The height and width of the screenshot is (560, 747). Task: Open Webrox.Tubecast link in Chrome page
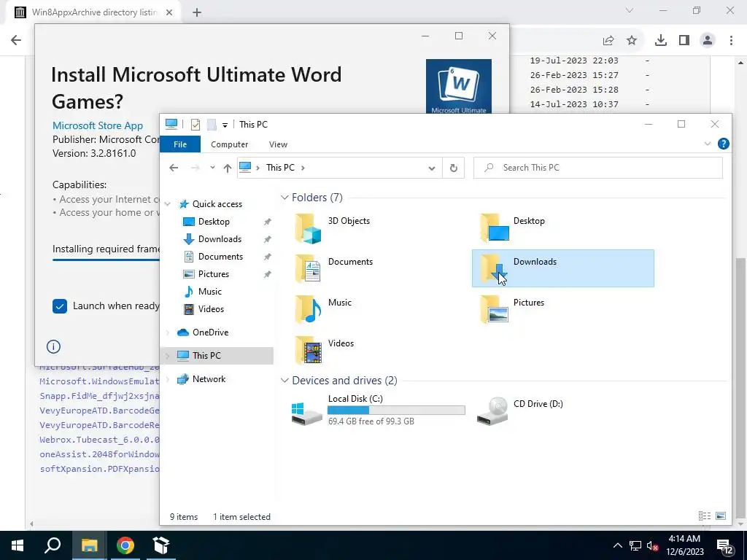pos(99,440)
